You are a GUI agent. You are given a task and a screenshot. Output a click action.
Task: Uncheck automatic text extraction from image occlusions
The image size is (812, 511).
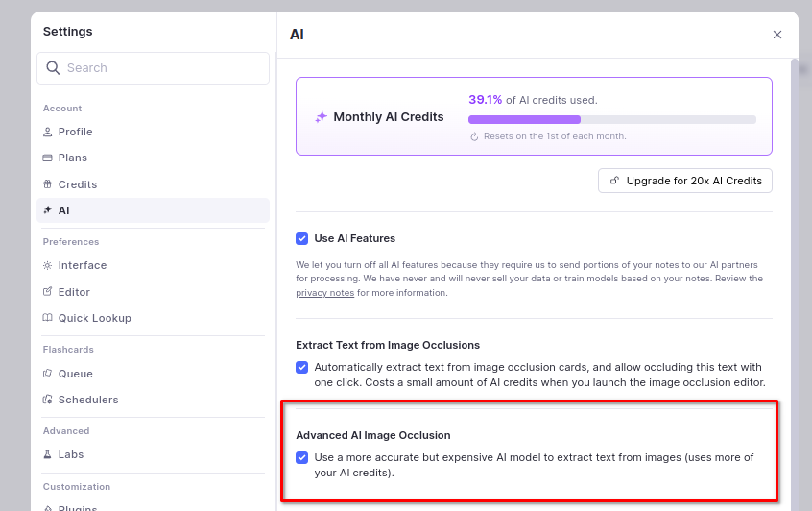(302, 367)
